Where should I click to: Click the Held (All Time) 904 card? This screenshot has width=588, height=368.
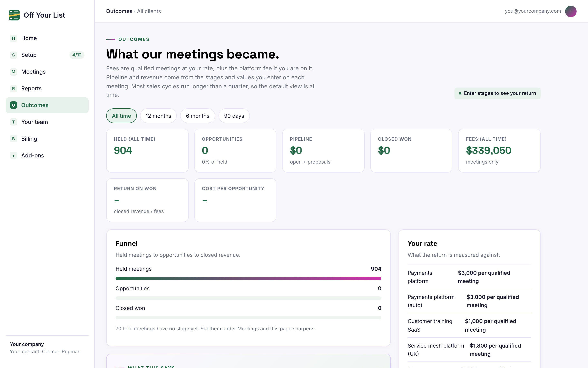(147, 151)
